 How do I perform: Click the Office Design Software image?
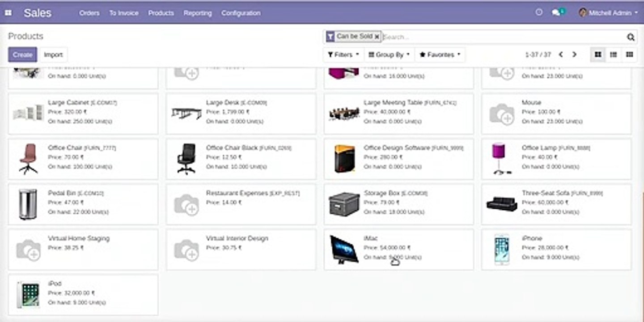tap(344, 159)
